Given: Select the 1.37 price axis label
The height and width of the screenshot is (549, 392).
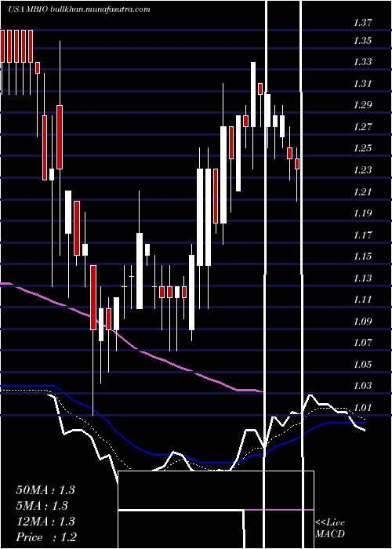Looking at the screenshot, I should click(362, 23).
